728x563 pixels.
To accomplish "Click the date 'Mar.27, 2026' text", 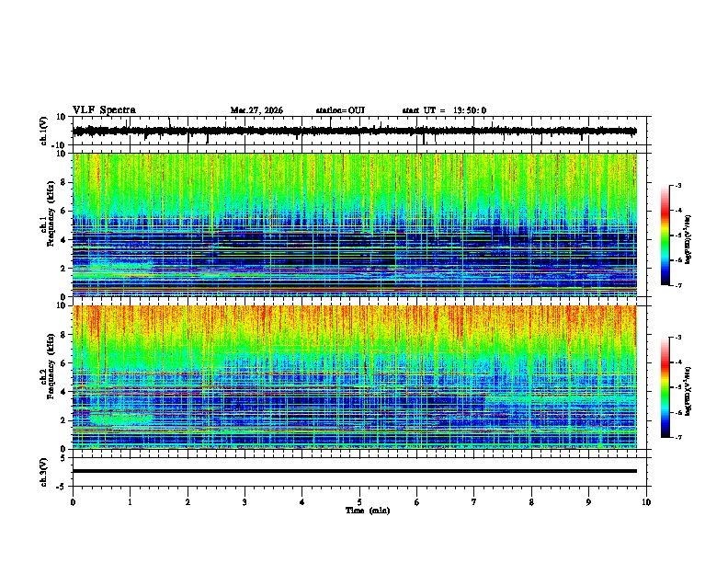I will (x=256, y=110).
